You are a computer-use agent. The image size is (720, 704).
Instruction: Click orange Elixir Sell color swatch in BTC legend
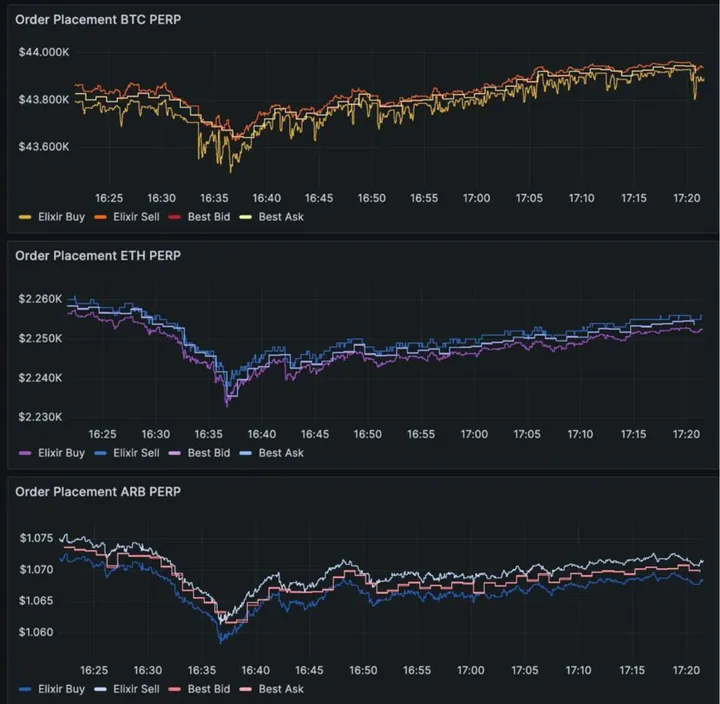100,217
